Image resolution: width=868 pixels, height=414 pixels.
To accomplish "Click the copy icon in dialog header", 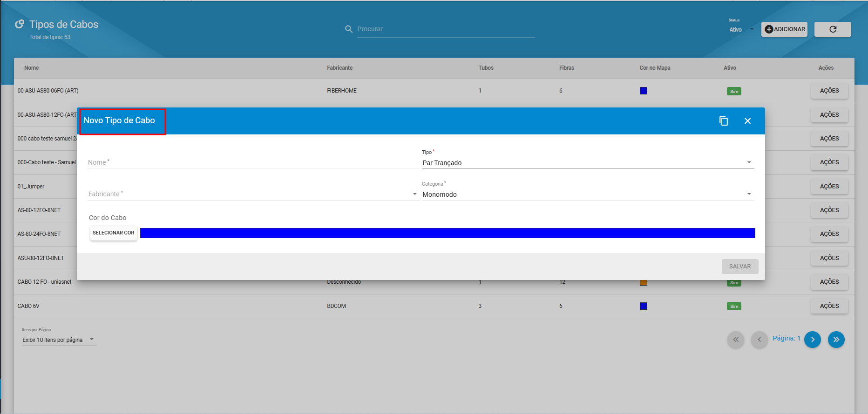I will coord(724,121).
